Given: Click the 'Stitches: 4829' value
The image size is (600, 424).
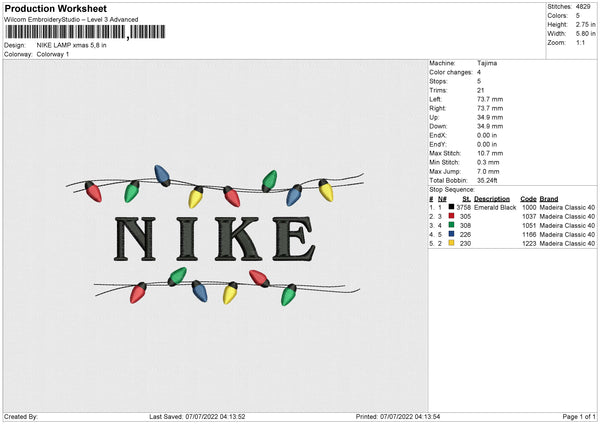Looking at the screenshot, I should pyautogui.click(x=583, y=7).
